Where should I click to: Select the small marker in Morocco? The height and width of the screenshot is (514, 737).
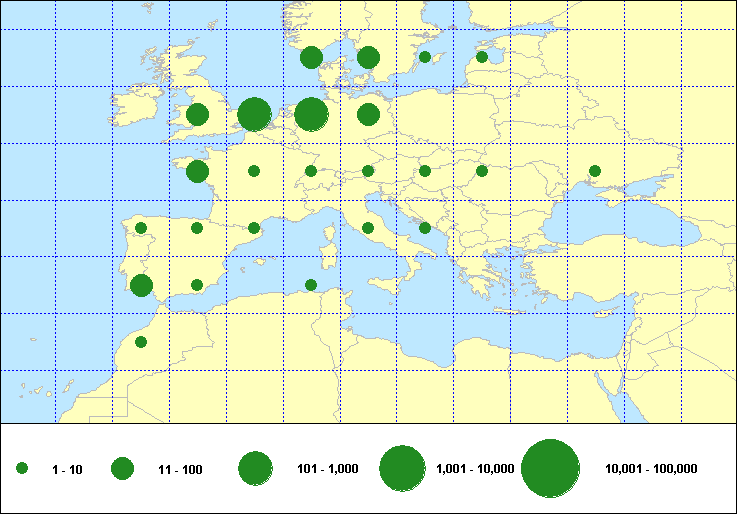pyautogui.click(x=141, y=342)
